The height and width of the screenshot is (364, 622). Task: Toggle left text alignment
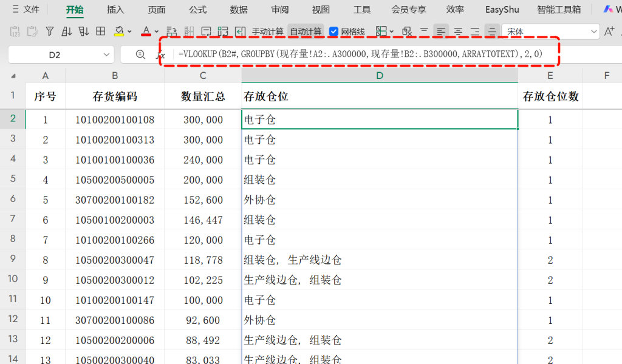[x=441, y=32]
